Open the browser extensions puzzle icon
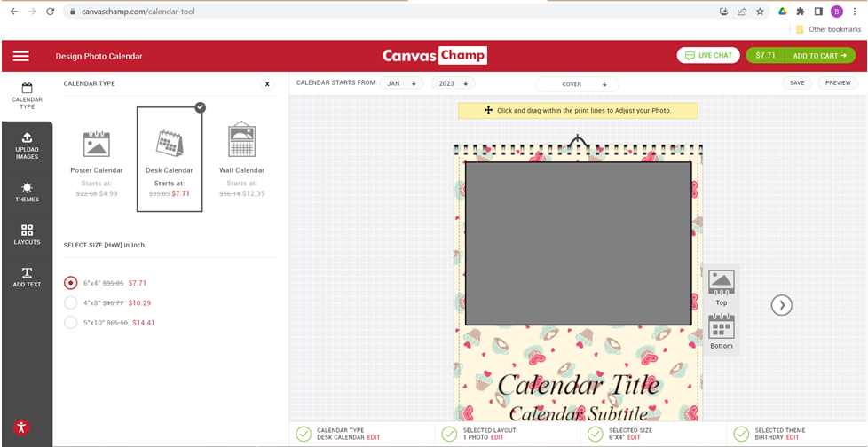 (801, 11)
